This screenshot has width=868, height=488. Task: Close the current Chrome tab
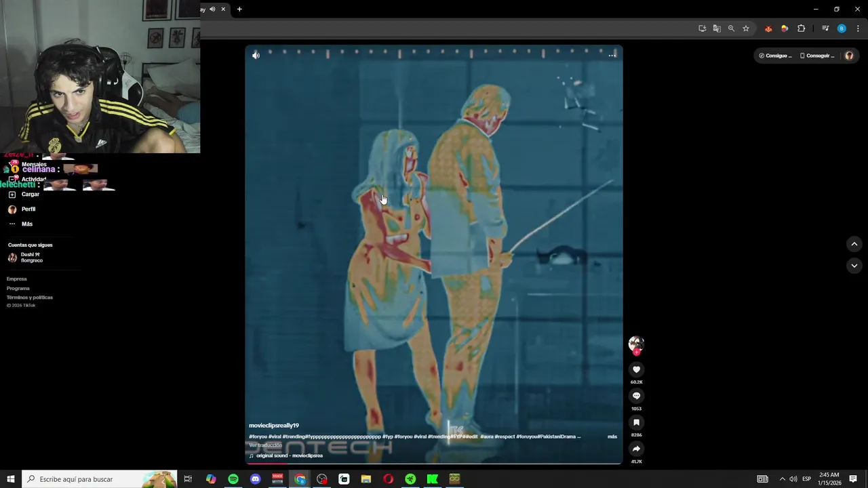tap(223, 9)
